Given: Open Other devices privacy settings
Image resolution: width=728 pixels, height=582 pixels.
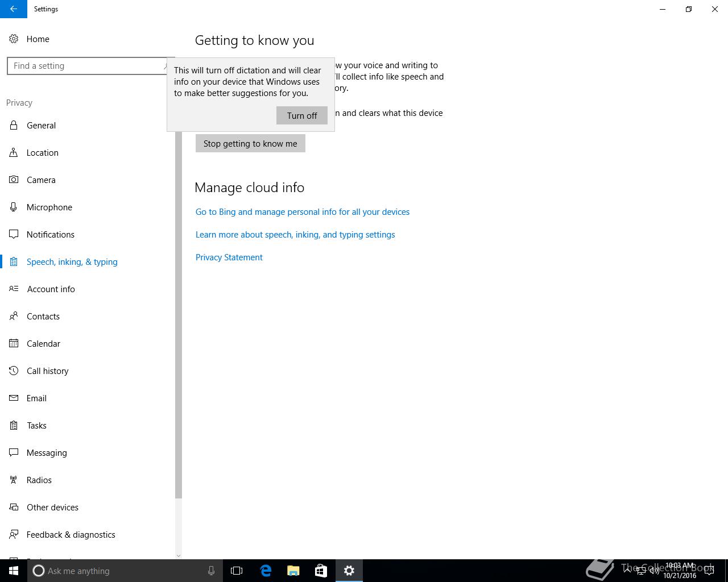Looking at the screenshot, I should (88, 507).
